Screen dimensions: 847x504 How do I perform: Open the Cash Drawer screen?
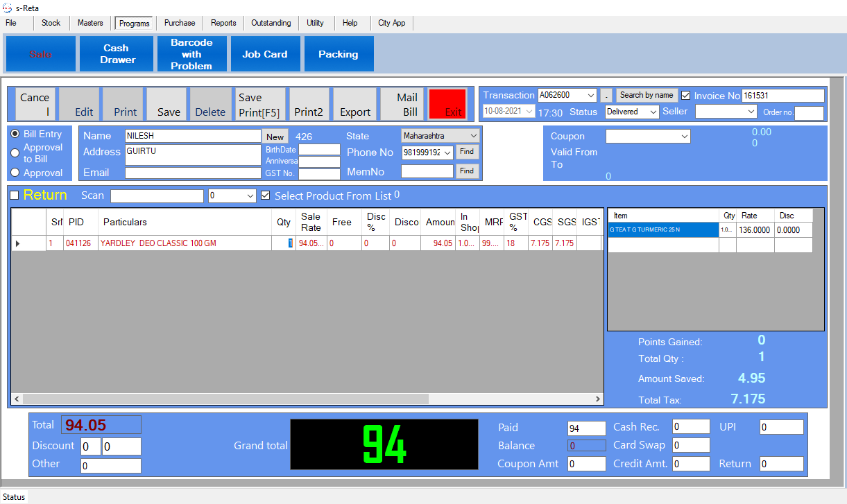[116, 53]
